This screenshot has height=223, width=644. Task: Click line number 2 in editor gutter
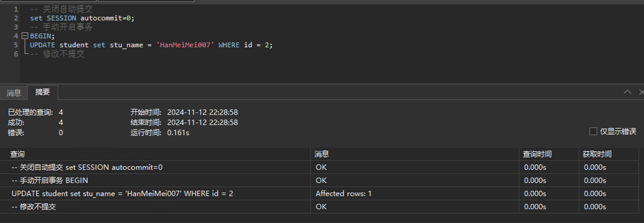pyautogui.click(x=16, y=18)
